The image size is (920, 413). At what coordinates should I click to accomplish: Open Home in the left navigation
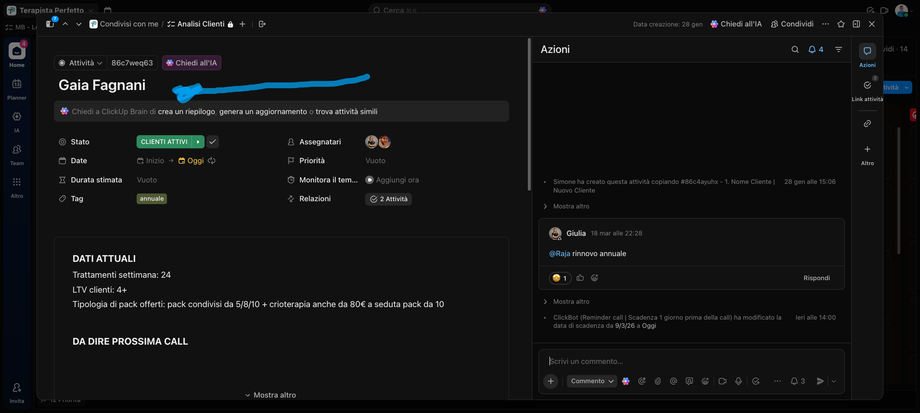click(x=16, y=55)
